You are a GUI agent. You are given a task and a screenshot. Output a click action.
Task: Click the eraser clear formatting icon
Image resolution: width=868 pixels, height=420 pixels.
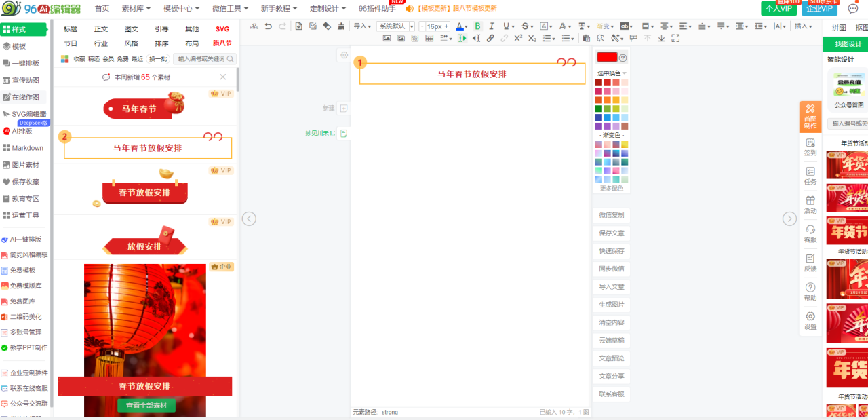click(327, 26)
